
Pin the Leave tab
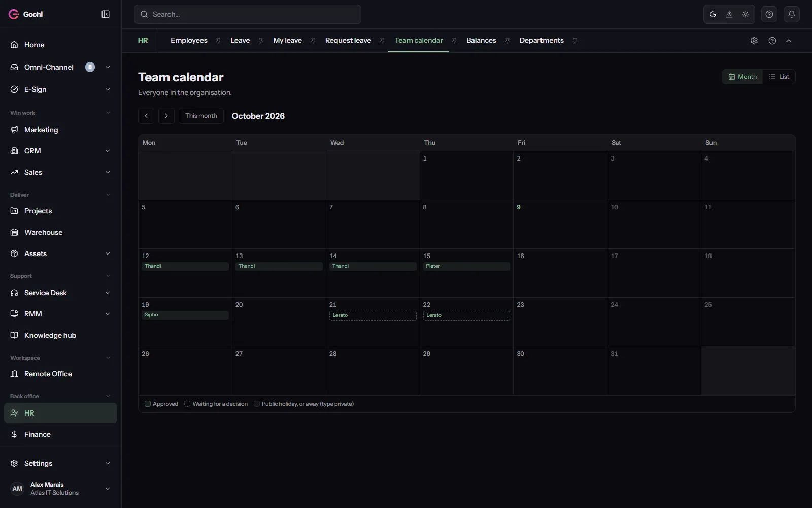click(x=261, y=41)
